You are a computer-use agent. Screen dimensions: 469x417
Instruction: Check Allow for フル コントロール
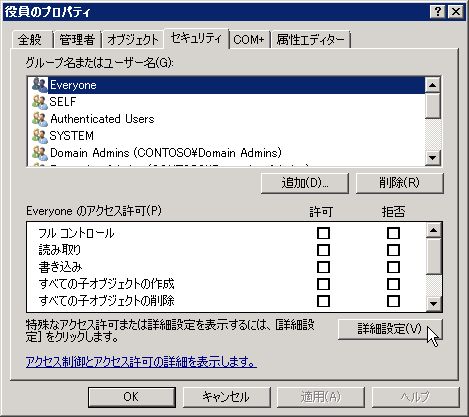click(x=323, y=233)
